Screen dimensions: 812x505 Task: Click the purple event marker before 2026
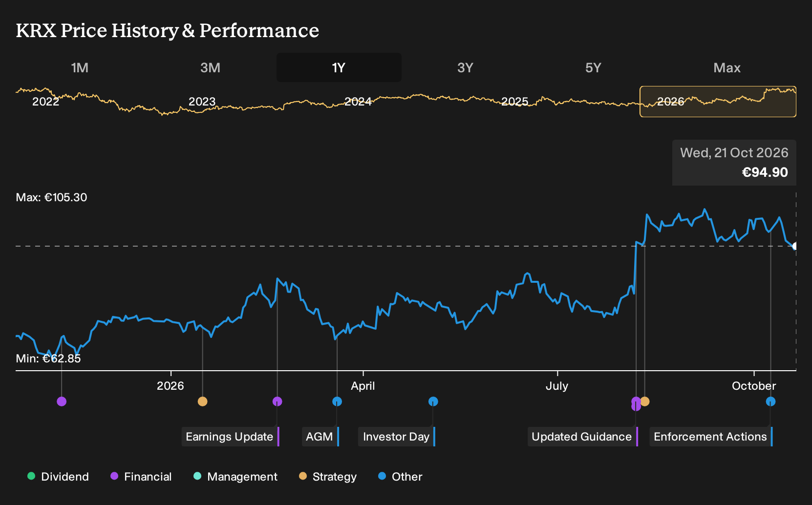point(62,401)
